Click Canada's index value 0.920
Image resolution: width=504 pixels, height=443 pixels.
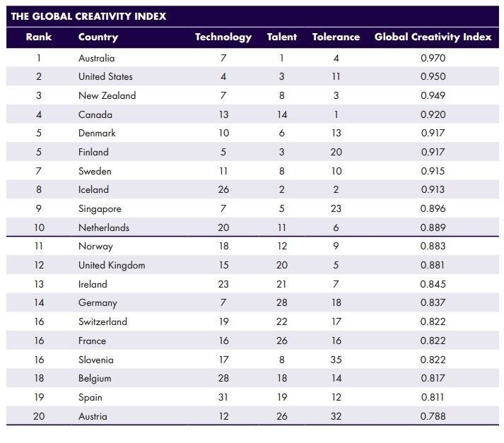[433, 114]
